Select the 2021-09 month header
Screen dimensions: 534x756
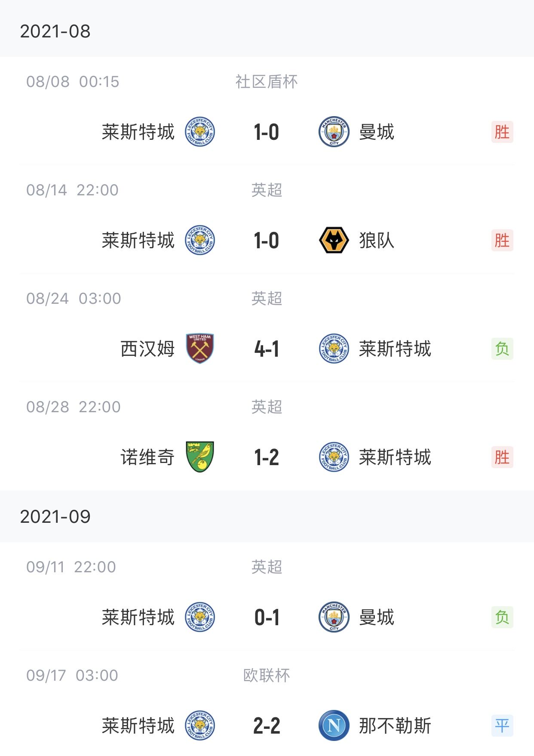267,516
